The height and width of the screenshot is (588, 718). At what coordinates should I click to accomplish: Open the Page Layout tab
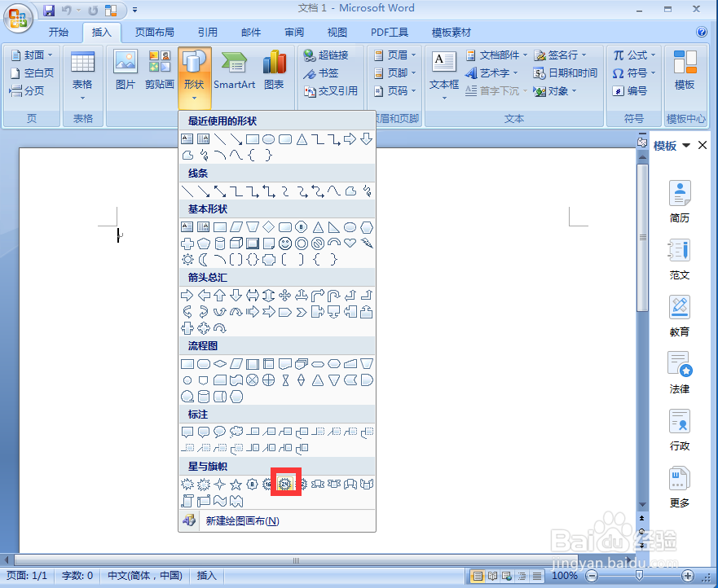click(x=154, y=32)
